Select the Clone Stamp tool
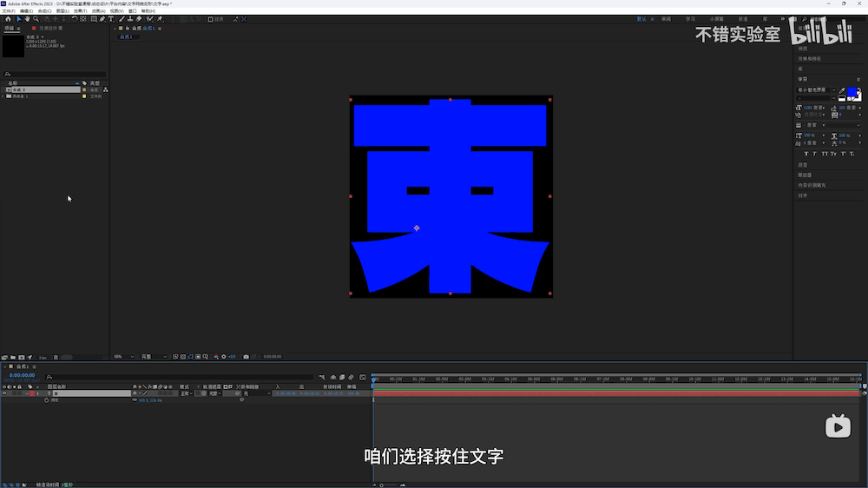Screen dimensions: 868x488 click(x=130, y=19)
